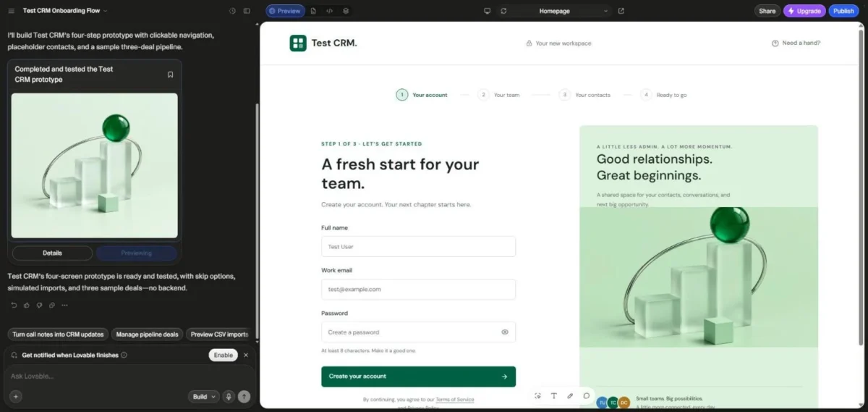Click the Publish button
This screenshot has width=868, height=412.
point(843,11)
